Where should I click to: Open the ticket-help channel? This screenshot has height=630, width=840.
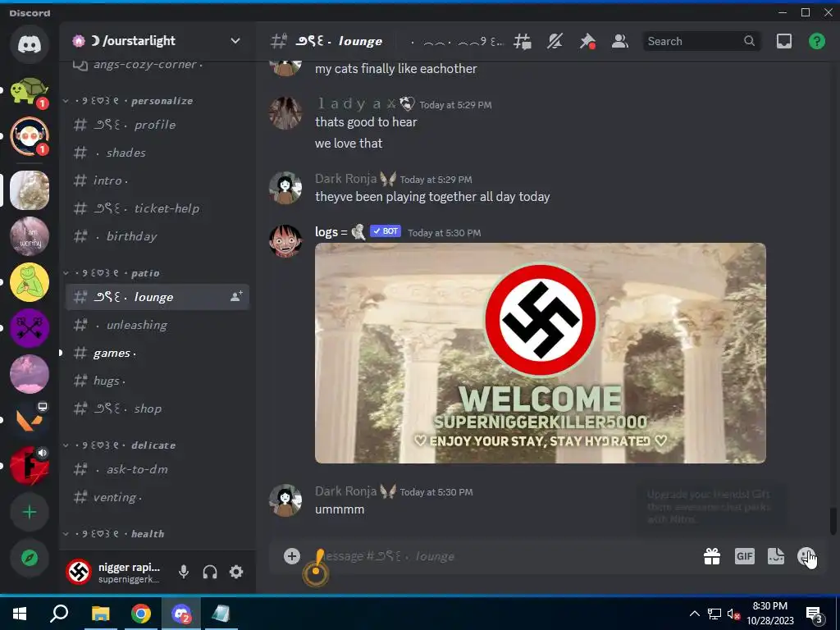point(157,208)
